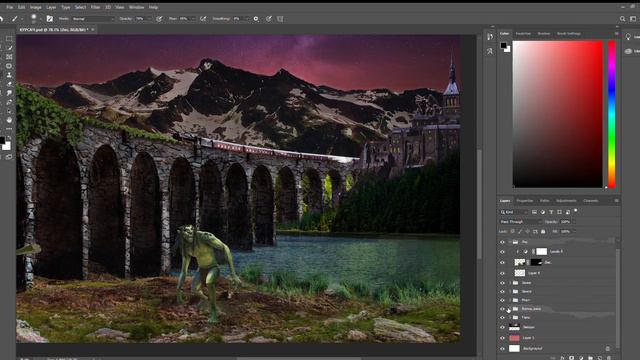The image size is (640, 360).
Task: Open smoothing options gear icon
Action: click(x=256, y=19)
